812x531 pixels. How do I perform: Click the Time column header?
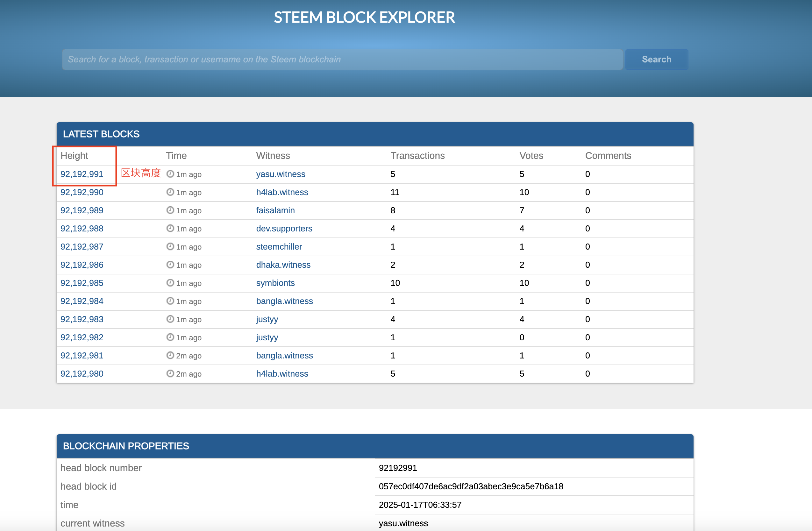click(176, 156)
